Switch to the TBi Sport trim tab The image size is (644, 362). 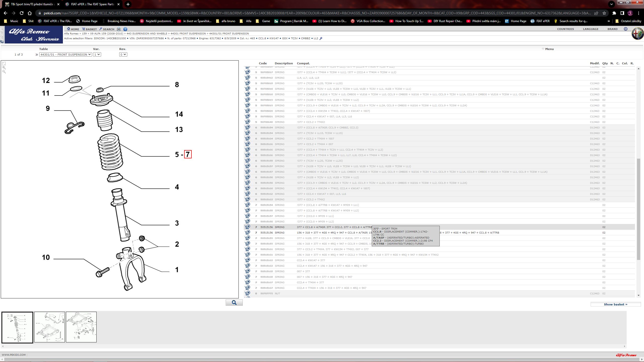tap(32, 4)
